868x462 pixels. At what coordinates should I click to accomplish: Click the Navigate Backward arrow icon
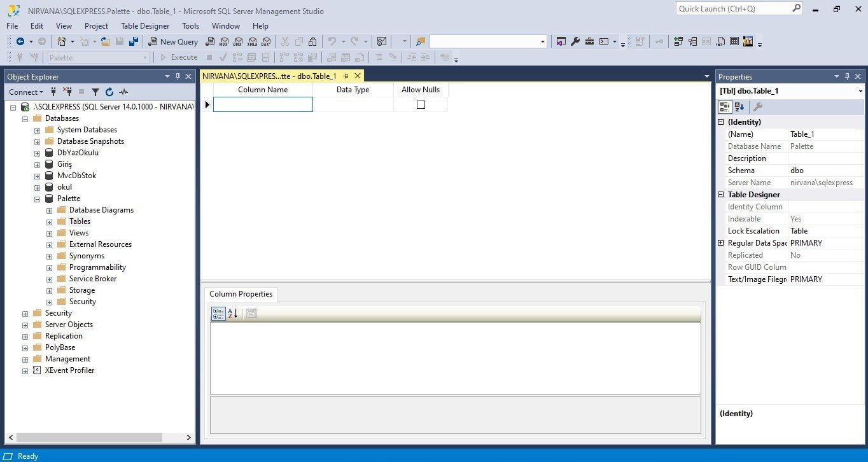point(20,41)
